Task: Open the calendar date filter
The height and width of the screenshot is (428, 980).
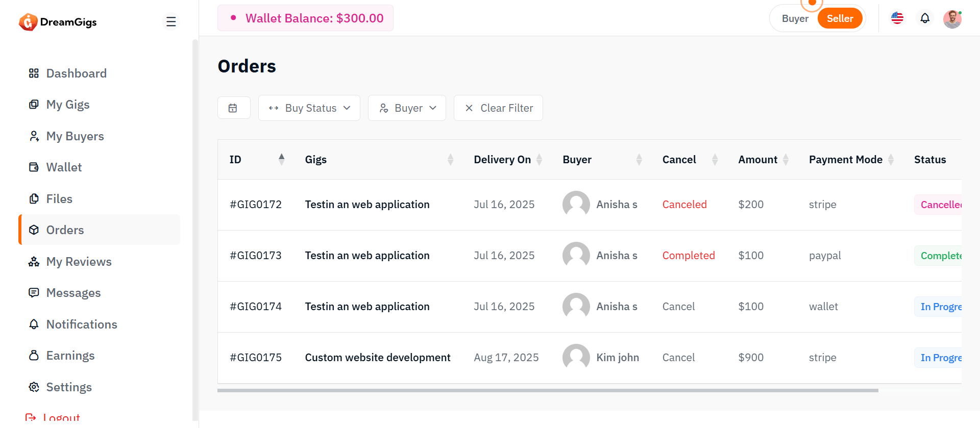Action: [x=233, y=108]
